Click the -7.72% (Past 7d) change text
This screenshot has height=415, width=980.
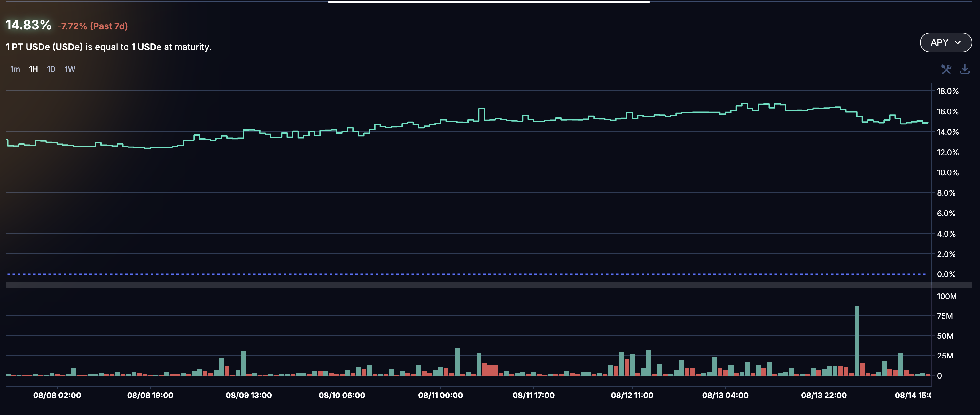coord(92,26)
